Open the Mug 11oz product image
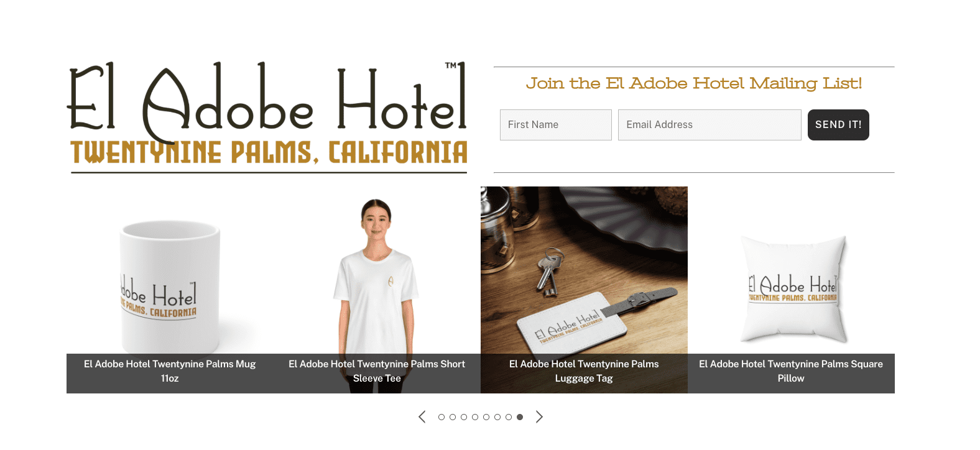980x450 pixels. click(x=170, y=270)
